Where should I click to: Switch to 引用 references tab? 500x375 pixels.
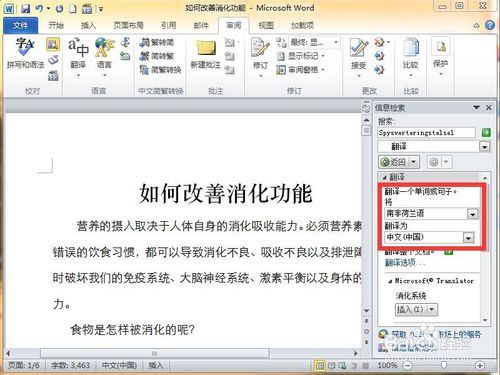168,25
